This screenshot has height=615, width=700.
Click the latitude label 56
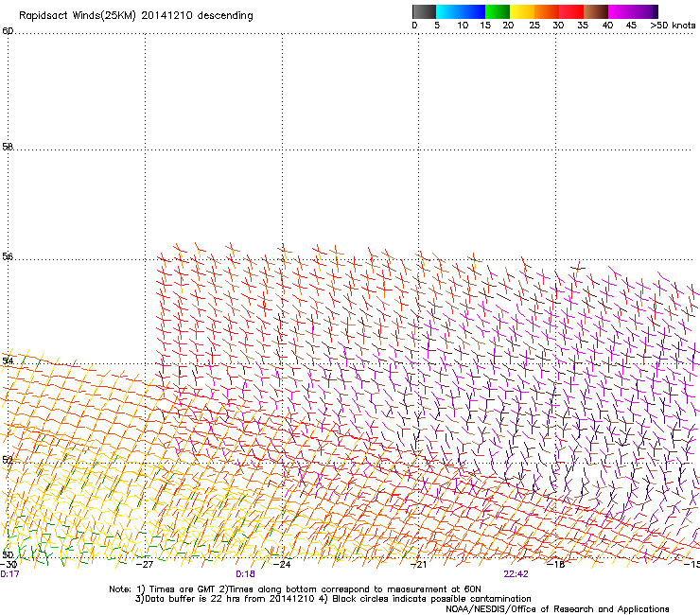point(8,256)
